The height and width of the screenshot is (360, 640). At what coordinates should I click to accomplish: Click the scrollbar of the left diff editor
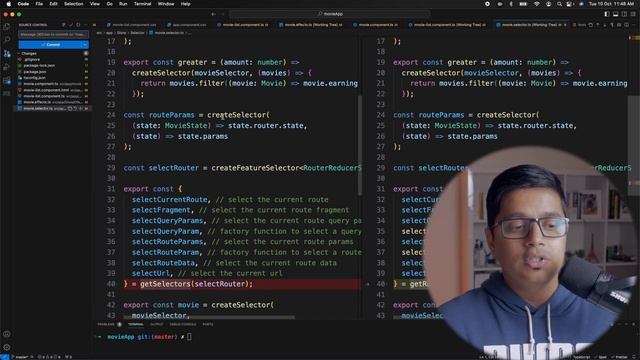click(360, 146)
